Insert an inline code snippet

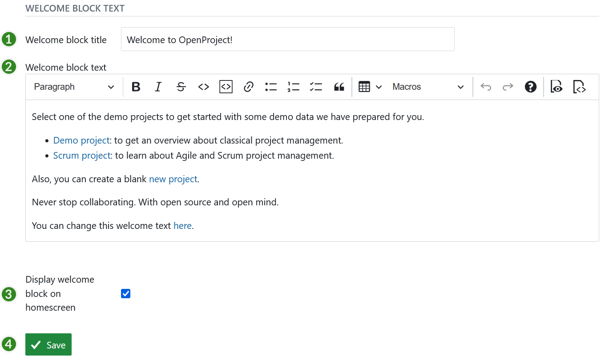[x=203, y=87]
